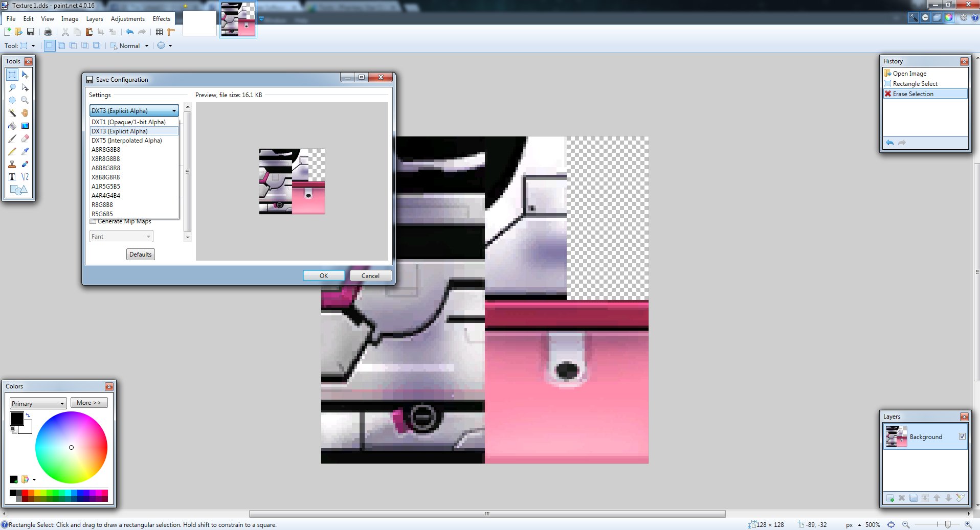Viewport: 980px width, 530px height.
Task: Select the Gradient tool
Action: point(25,126)
